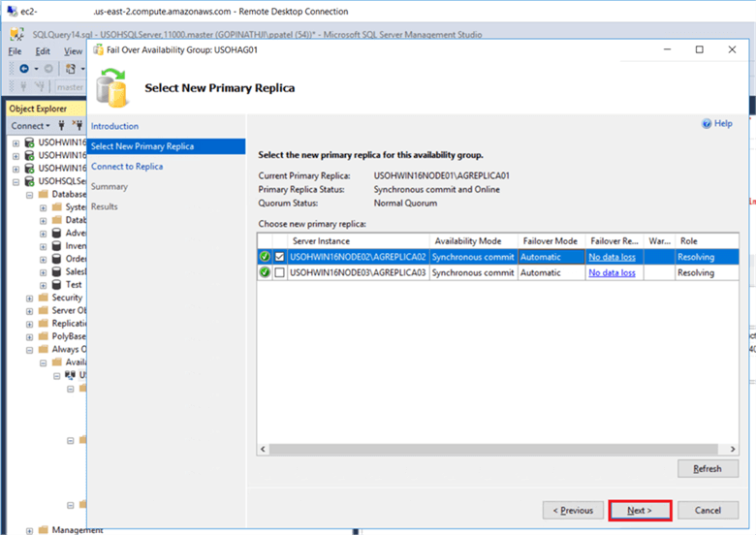Click green status check icon for NODE03 replica
This screenshot has width=756, height=535.
tap(265, 272)
